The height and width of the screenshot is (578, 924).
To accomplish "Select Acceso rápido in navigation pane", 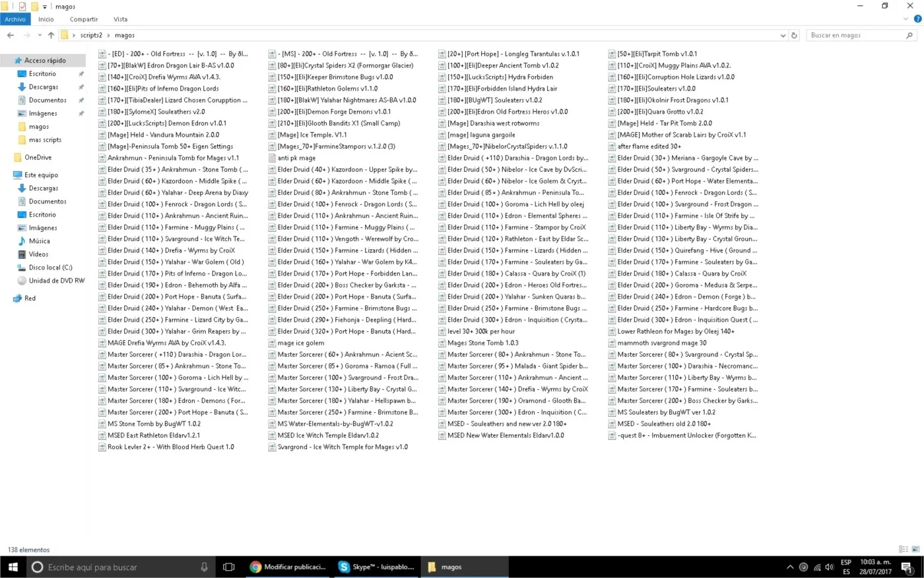I will [x=43, y=60].
